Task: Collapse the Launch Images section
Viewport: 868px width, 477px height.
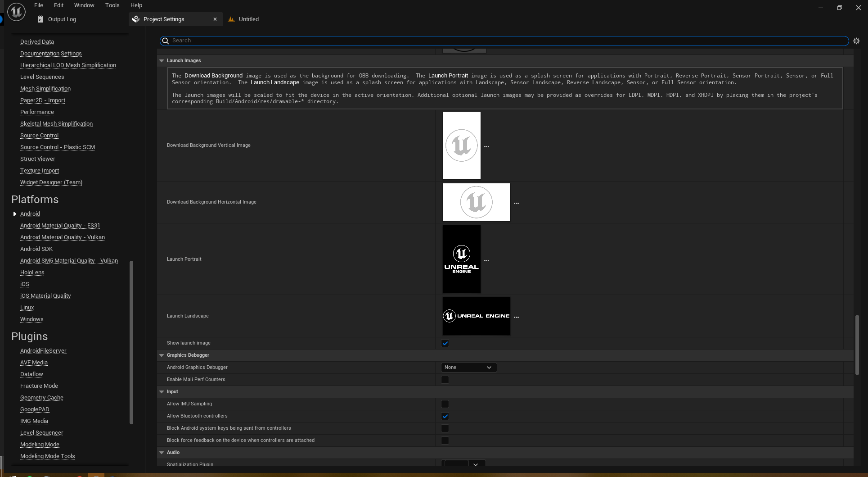Action: [162, 60]
